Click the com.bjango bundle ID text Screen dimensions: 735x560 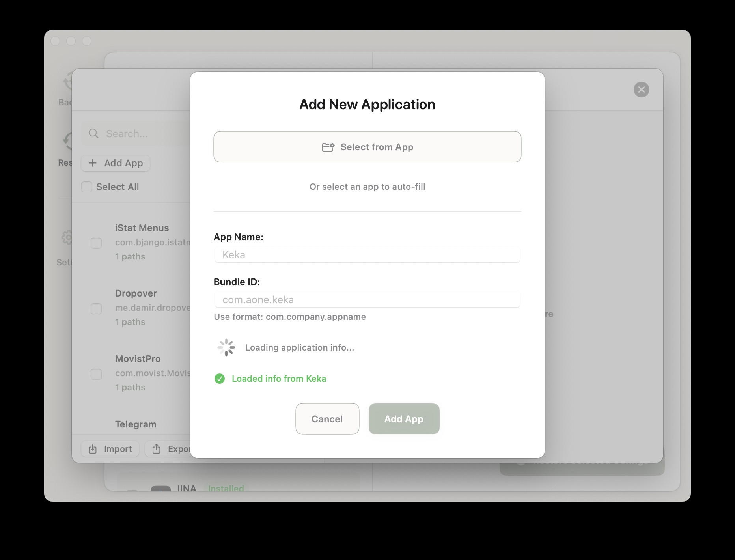tap(153, 242)
